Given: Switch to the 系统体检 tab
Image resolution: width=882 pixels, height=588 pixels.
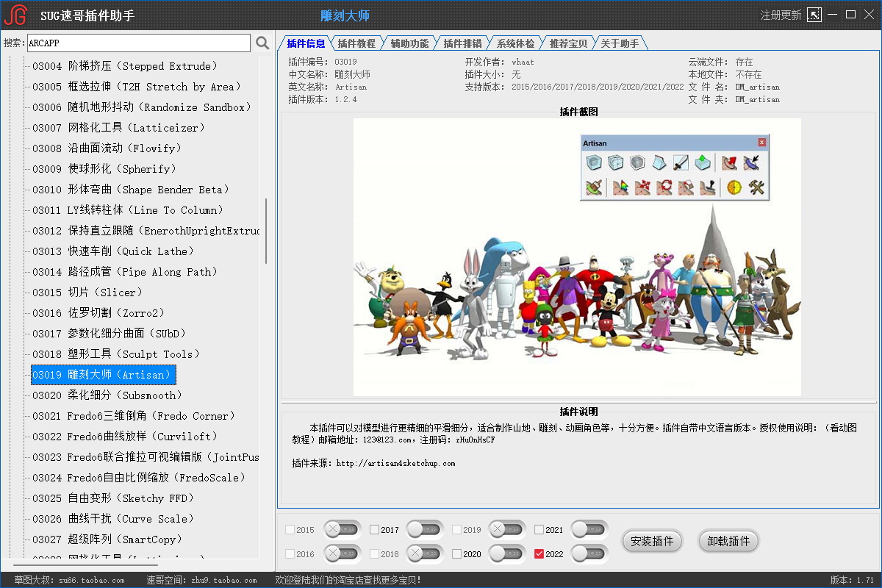Looking at the screenshot, I should click(515, 43).
